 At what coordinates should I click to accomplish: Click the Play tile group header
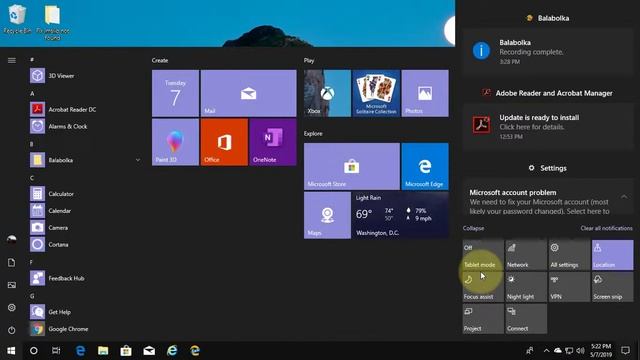point(309,60)
